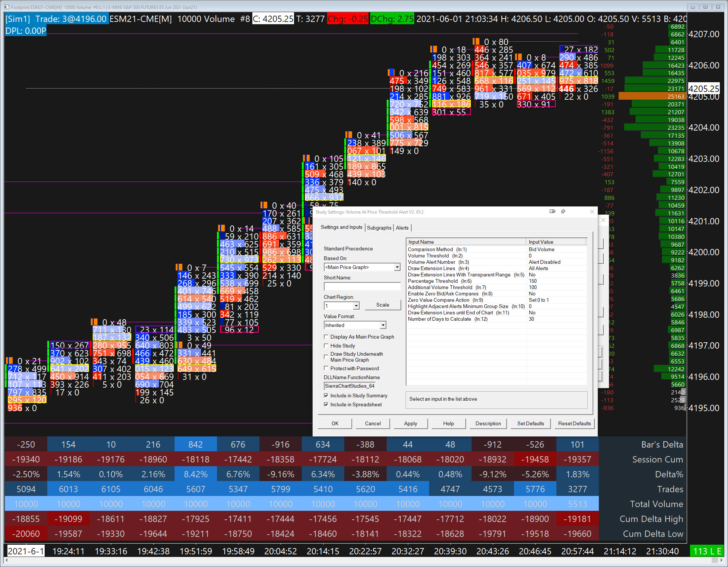728x567 pixels.
Task: Click the chart scrollbar right arrow
Action: (721, 560)
